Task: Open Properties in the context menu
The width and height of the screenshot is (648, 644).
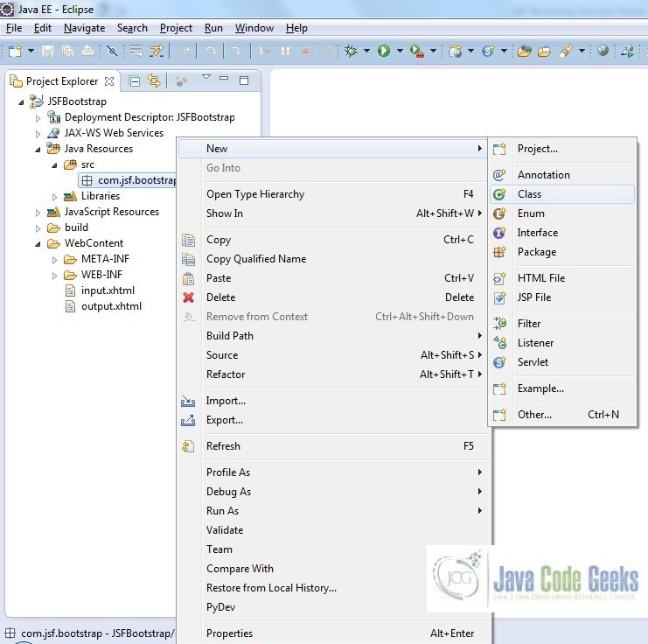Action: [x=332, y=633]
